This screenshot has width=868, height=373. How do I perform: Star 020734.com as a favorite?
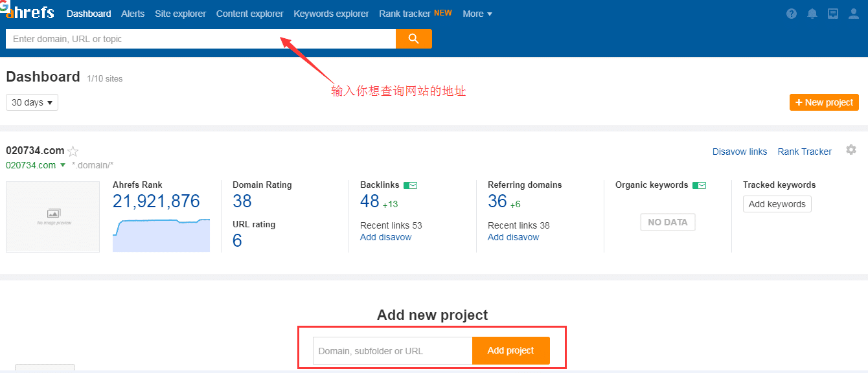pyautogui.click(x=73, y=151)
